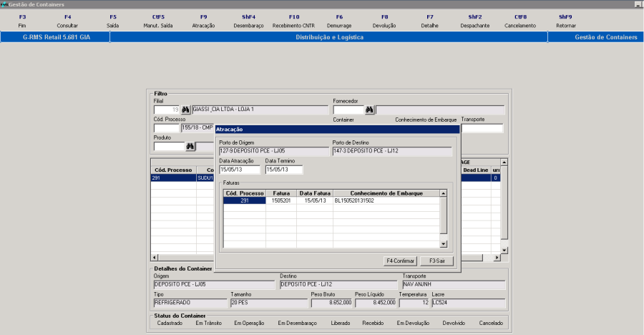The image size is (644, 335).
Task: Click main grid scroll up arrow
Action: tap(504, 162)
